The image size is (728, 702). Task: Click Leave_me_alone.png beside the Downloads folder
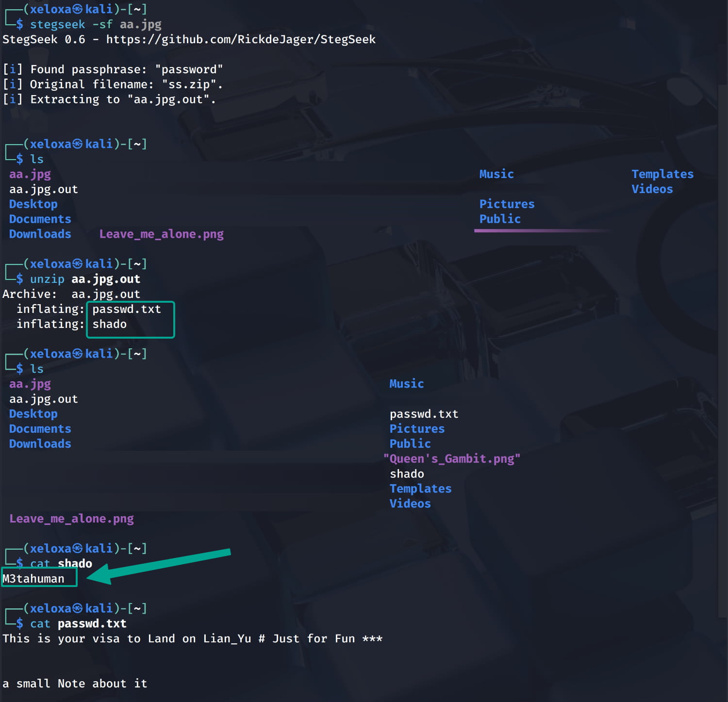(x=161, y=234)
